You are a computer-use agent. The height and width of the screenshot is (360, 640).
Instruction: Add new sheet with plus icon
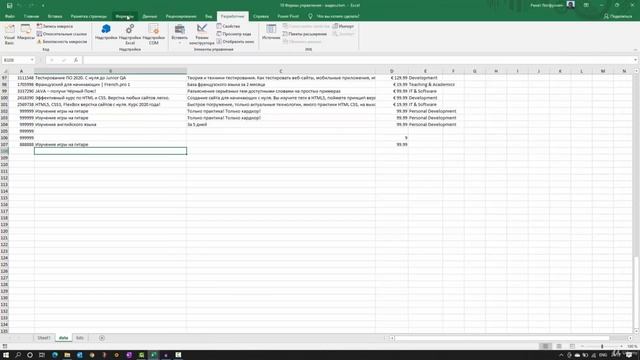click(102, 338)
